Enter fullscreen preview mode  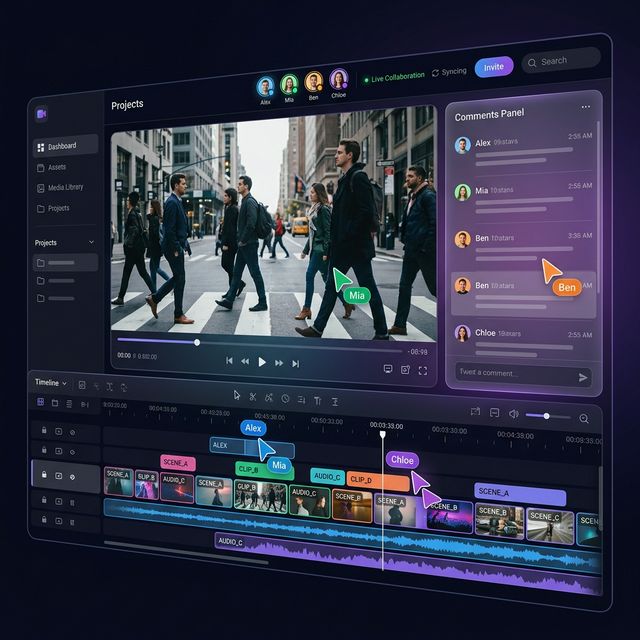[423, 371]
